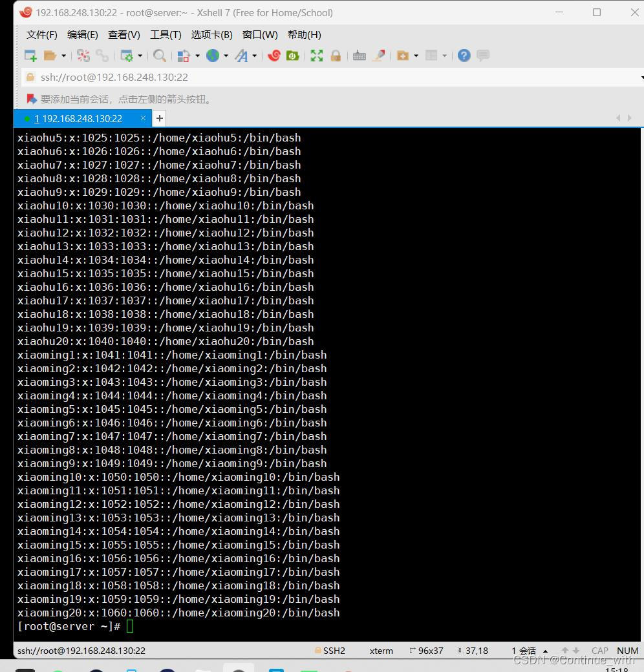Click the Font toolbar icon
The image size is (644, 672).
pos(241,56)
